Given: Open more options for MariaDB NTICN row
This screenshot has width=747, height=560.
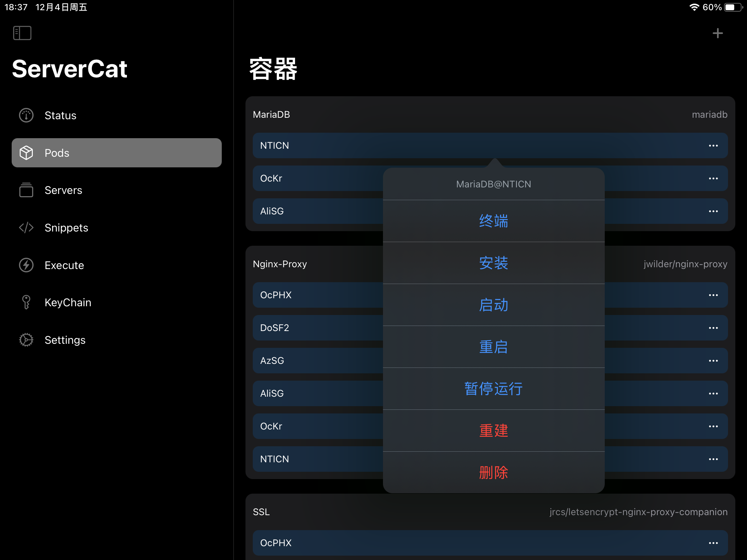Looking at the screenshot, I should tap(713, 145).
